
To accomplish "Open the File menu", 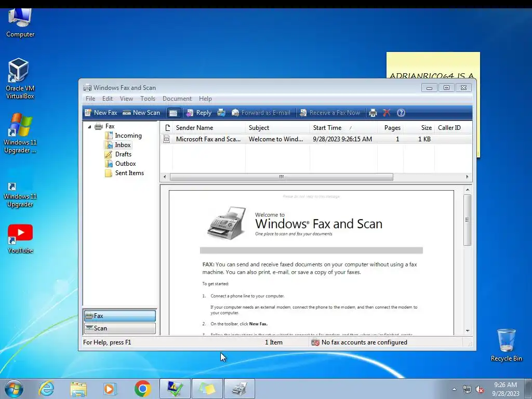I will coord(90,99).
